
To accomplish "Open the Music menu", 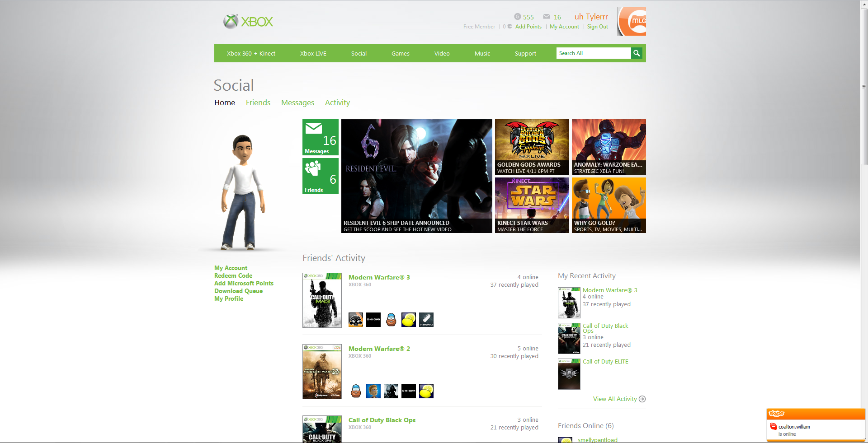I will [x=482, y=53].
